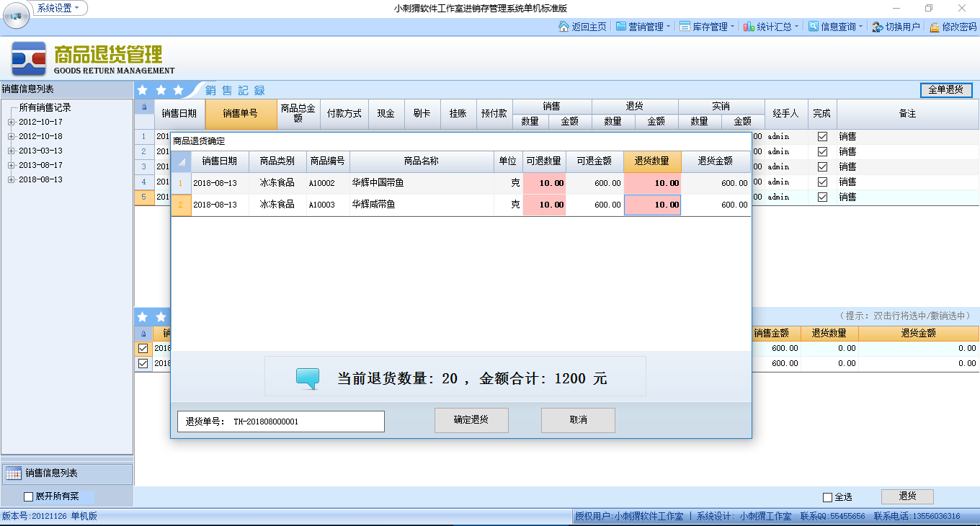Click the 切换用户 user icon
Image resolution: width=980 pixels, height=526 pixels.
click(878, 27)
